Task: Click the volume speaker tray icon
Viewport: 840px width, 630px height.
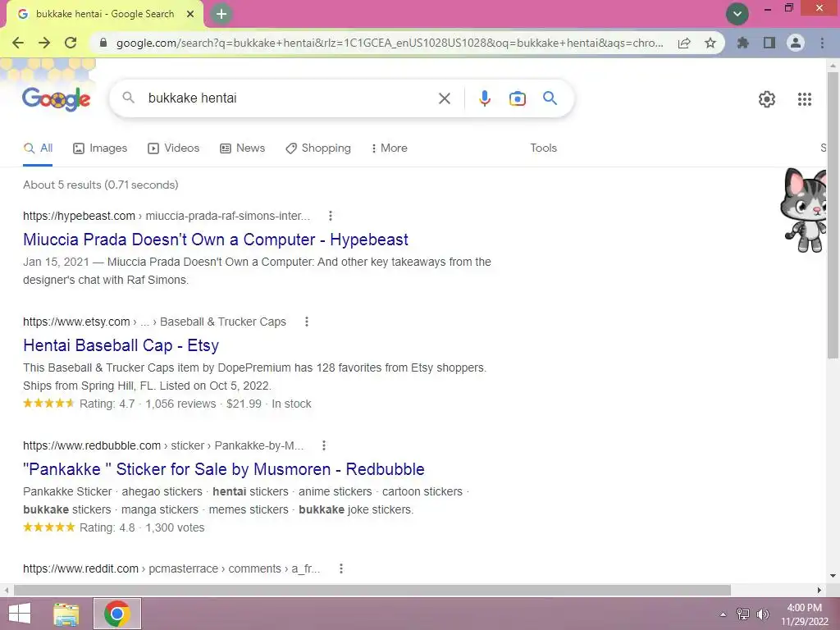Action: click(x=762, y=614)
